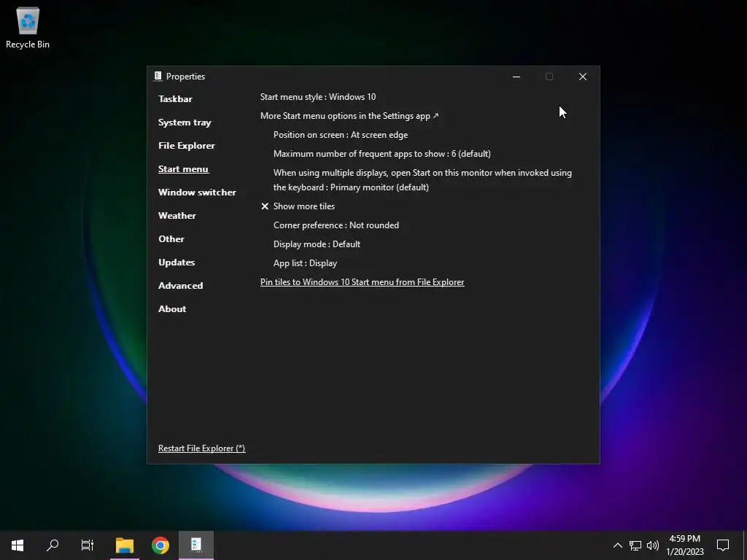Viewport: 747px width, 560px height.
Task: Go to the Advanced section
Action: (181, 286)
